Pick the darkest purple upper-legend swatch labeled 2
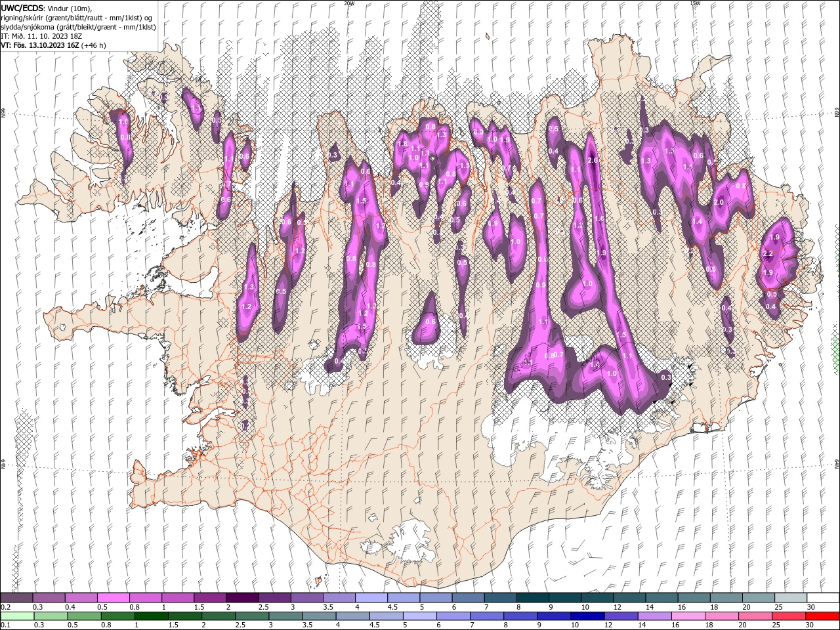 tap(241, 598)
